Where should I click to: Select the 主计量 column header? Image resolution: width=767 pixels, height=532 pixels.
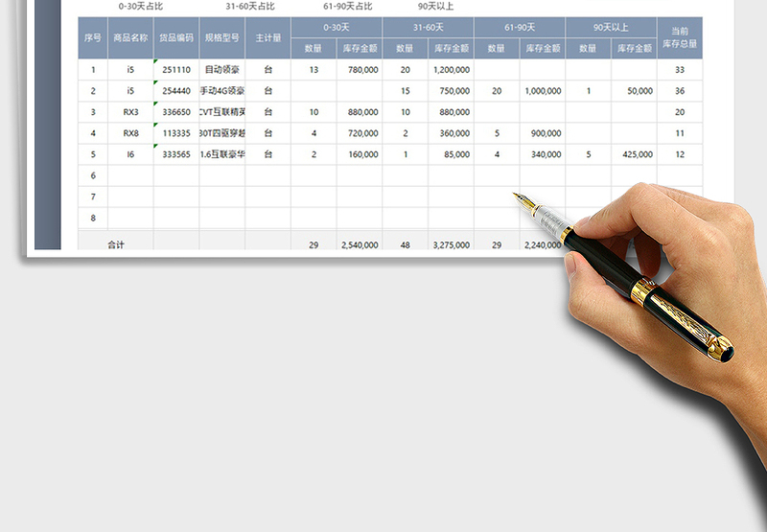click(268, 38)
